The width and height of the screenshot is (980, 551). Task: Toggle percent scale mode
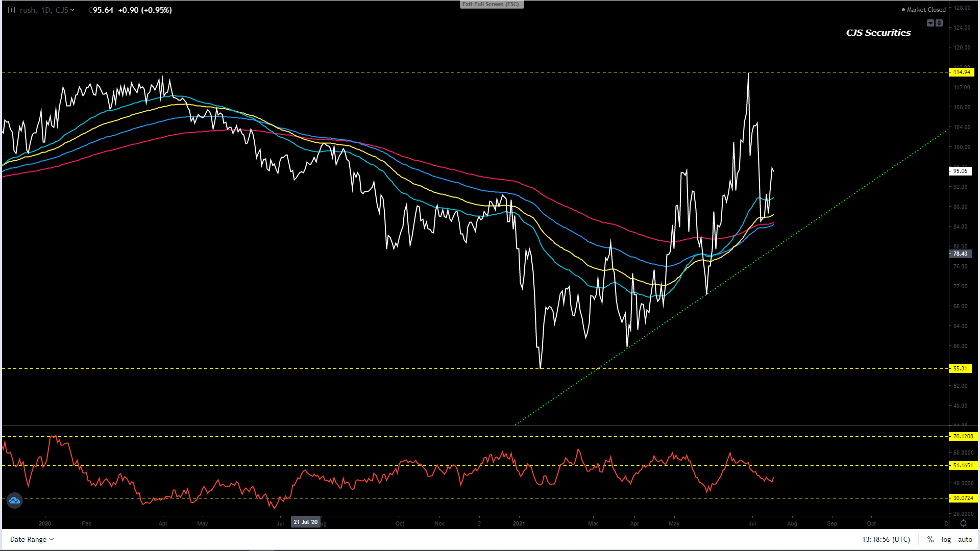click(x=930, y=539)
